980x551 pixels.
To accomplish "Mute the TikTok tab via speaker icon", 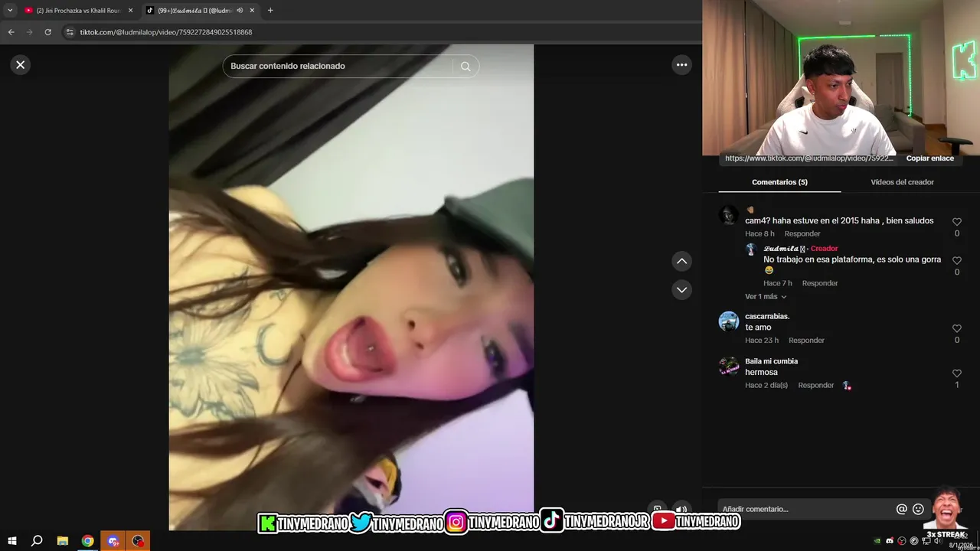I will tap(240, 10).
